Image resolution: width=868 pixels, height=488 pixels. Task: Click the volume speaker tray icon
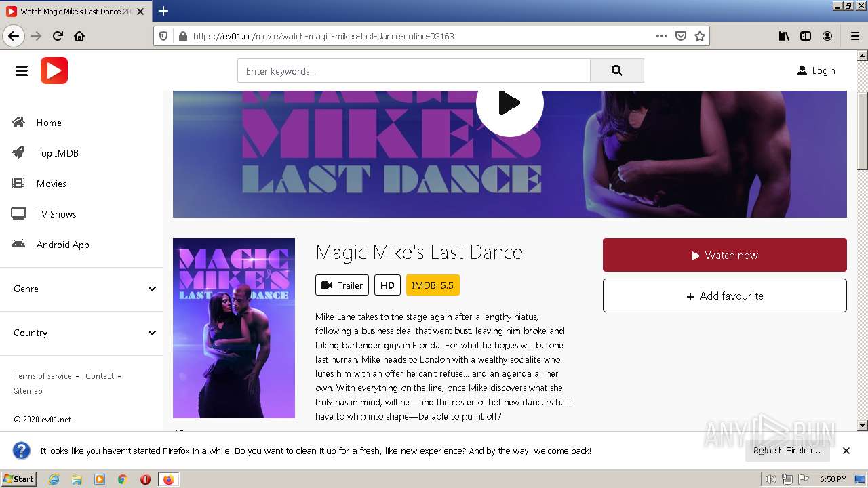click(x=771, y=479)
